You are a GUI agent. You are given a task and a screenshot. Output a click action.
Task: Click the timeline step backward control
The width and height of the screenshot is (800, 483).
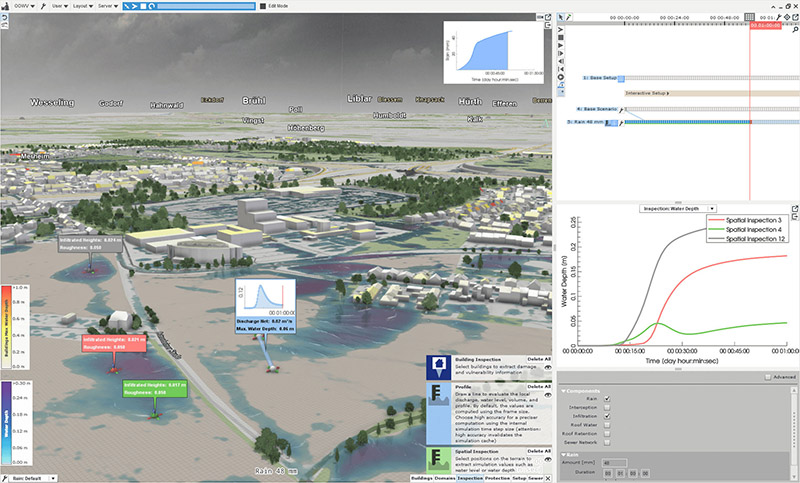[561, 61]
